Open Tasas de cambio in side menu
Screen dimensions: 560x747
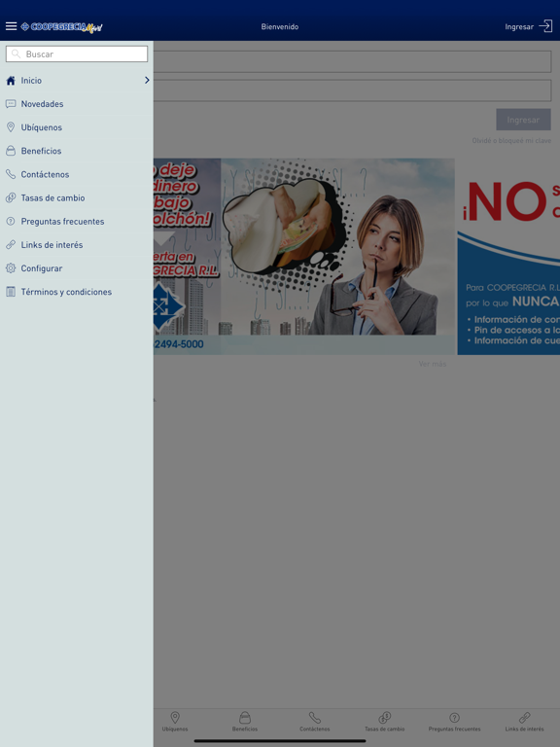click(77, 197)
